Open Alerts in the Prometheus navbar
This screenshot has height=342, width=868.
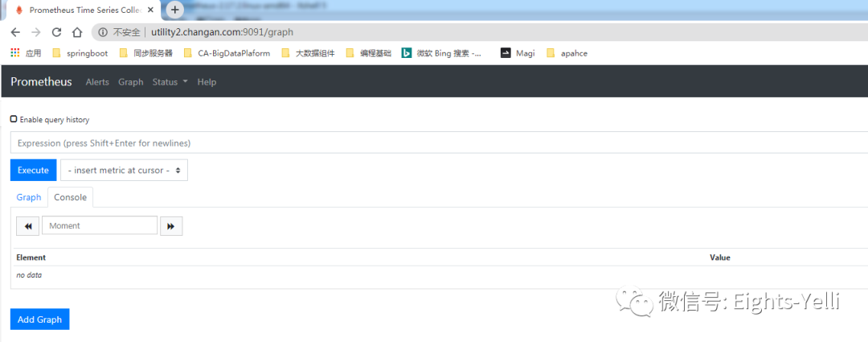[97, 82]
